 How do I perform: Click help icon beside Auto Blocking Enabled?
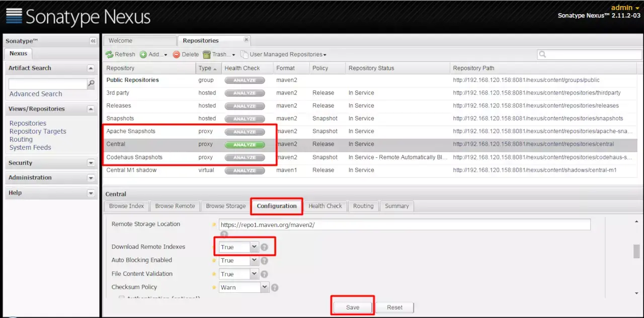click(x=264, y=261)
